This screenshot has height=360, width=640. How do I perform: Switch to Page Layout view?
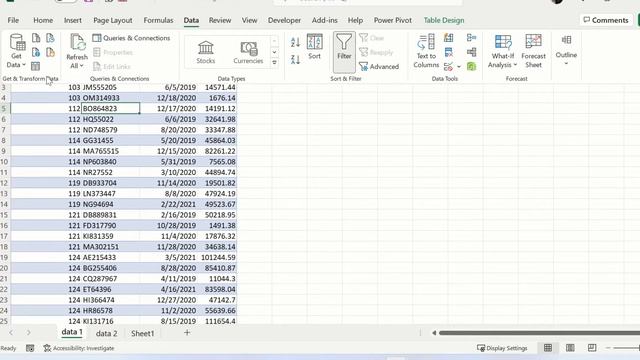click(570, 348)
